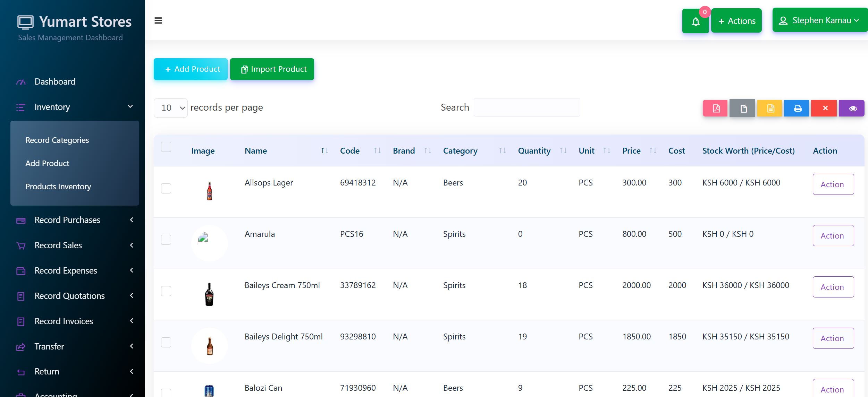Click the Record Sales cart icon

[21, 246]
